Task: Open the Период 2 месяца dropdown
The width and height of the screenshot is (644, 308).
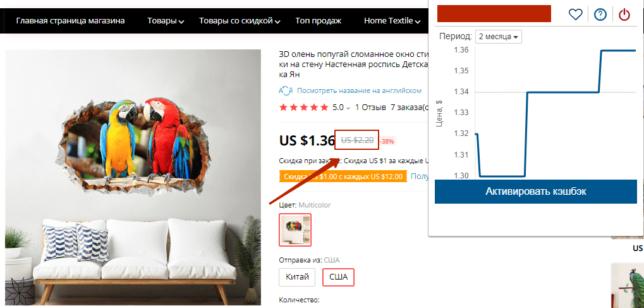Action: coord(498,37)
